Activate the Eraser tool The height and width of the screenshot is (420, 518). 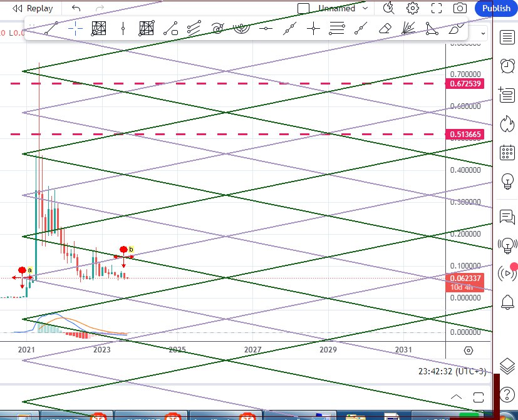[385, 28]
